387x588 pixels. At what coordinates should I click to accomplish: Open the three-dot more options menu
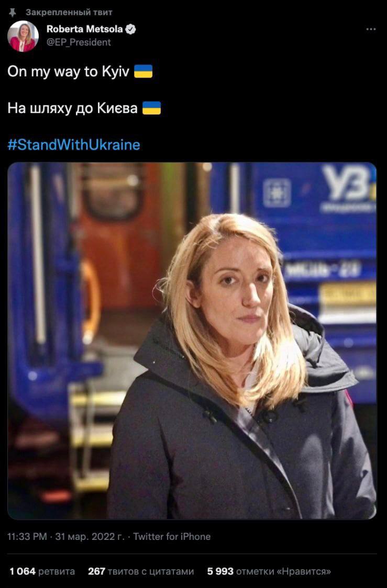[370, 29]
